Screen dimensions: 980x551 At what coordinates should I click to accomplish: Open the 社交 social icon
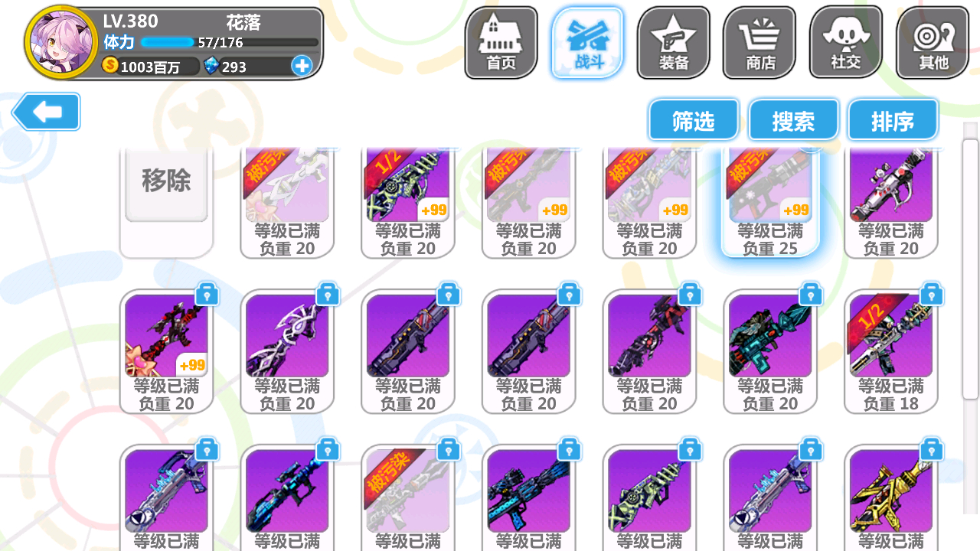pos(846,43)
